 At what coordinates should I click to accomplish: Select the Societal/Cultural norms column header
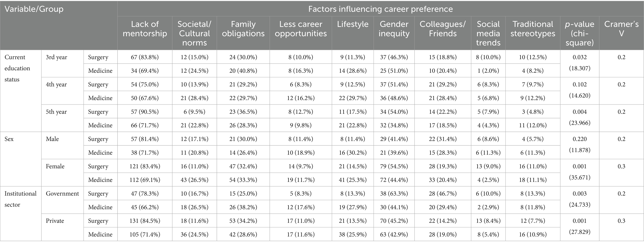click(194, 33)
